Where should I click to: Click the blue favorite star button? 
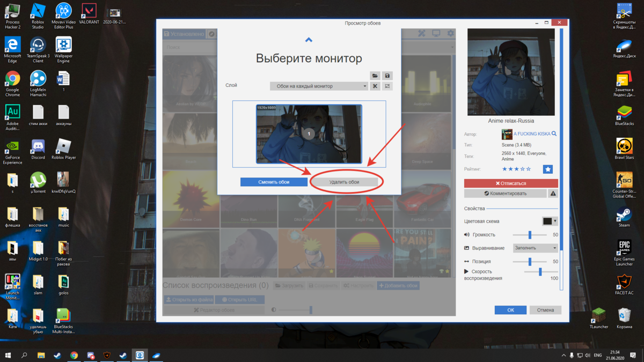[548, 169]
